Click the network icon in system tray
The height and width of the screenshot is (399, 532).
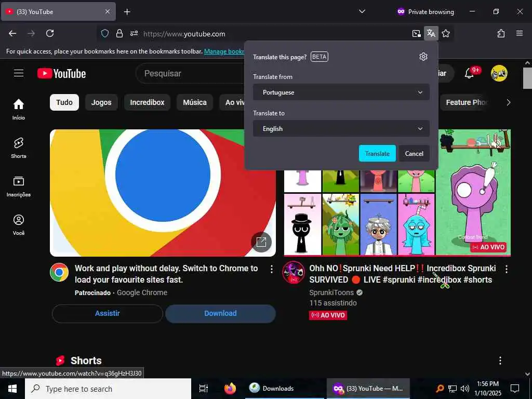pos(453,389)
